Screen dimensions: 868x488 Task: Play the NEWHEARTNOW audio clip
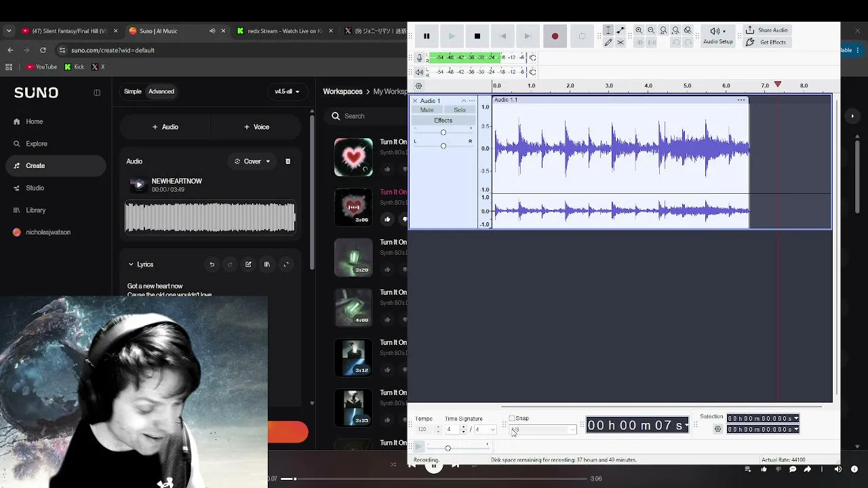139,184
